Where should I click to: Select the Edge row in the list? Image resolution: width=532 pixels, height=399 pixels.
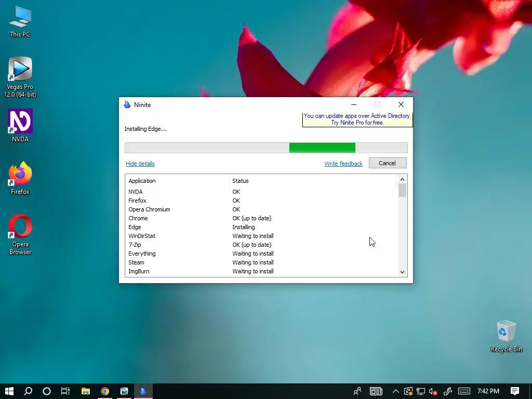(261, 227)
